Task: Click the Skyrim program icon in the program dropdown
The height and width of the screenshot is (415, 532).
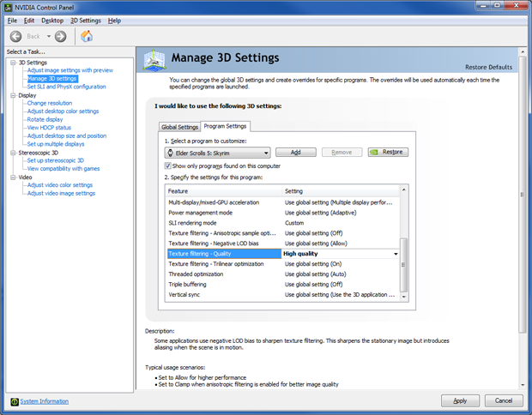Action: coord(171,153)
